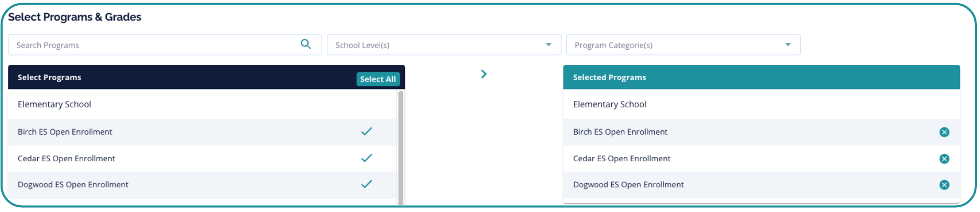Viewport: 980px width, 212px height.
Task: Select Dogwood ES Open Enrollment in left list
Action: pos(73,185)
